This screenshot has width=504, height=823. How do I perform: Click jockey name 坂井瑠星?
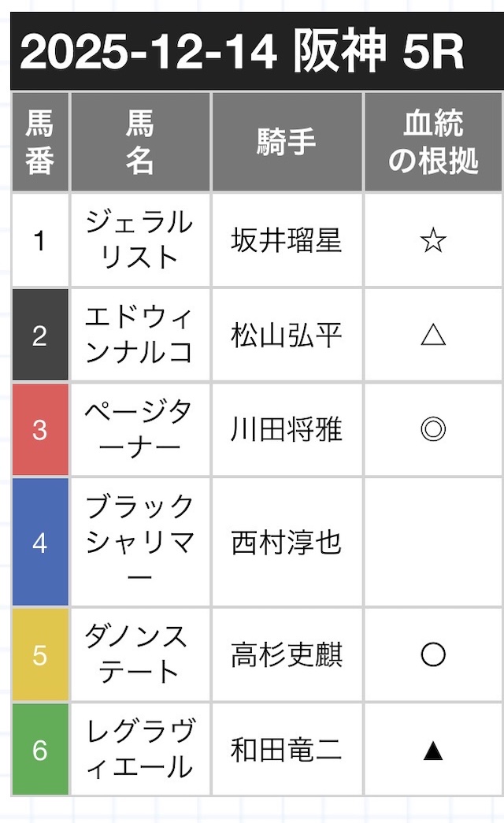pyautogui.click(x=287, y=241)
